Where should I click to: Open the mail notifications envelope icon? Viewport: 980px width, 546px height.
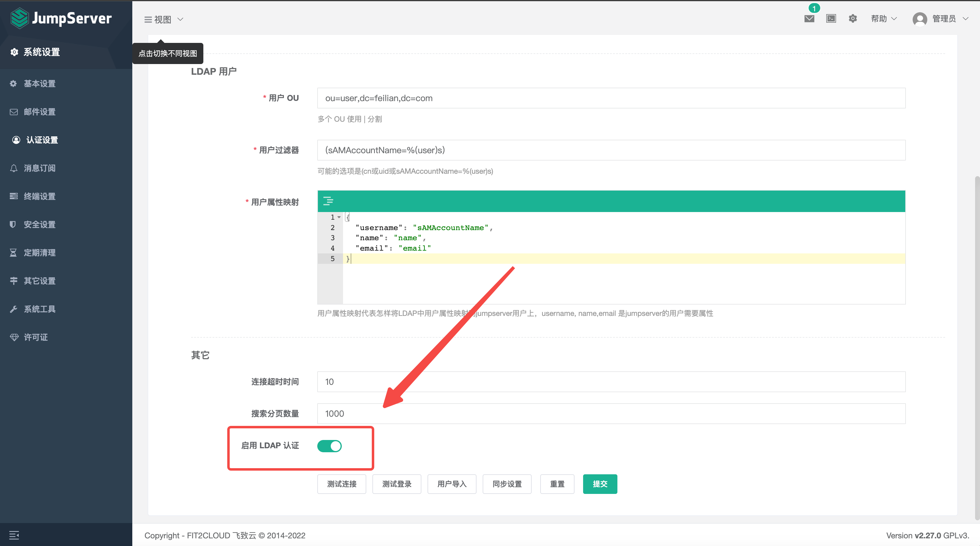[x=809, y=19]
